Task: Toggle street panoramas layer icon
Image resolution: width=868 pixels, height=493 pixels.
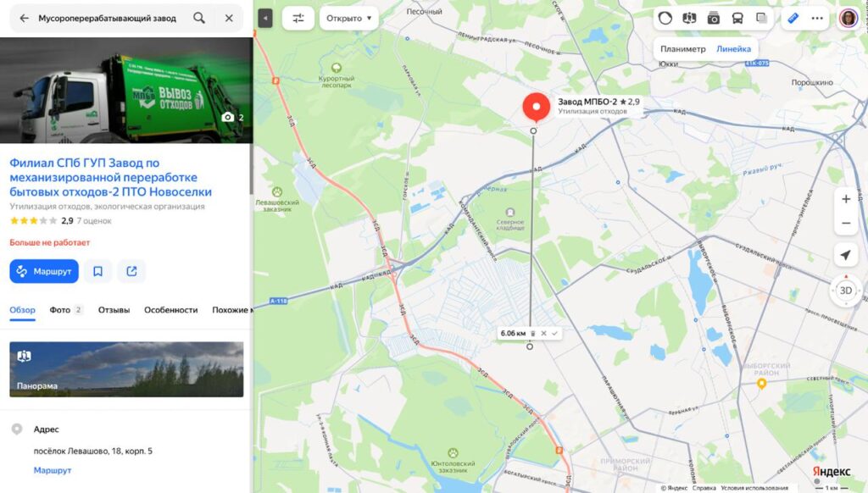Action: coord(689,19)
